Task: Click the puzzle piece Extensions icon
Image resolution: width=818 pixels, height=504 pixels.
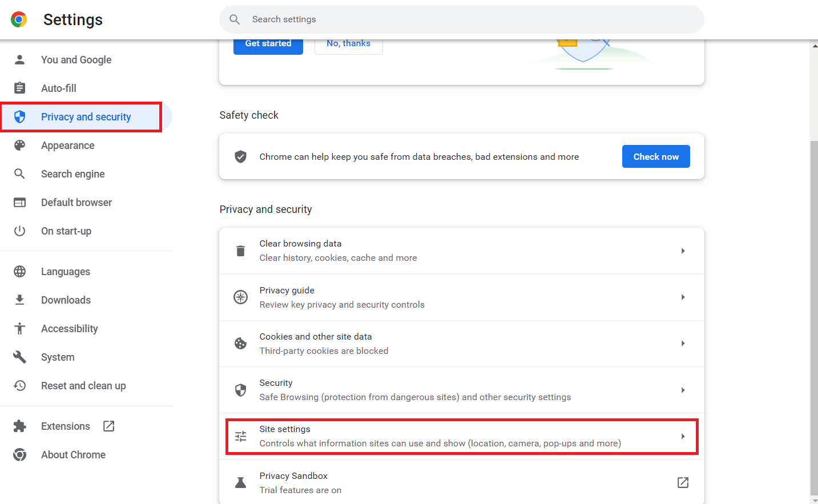Action: (x=20, y=426)
